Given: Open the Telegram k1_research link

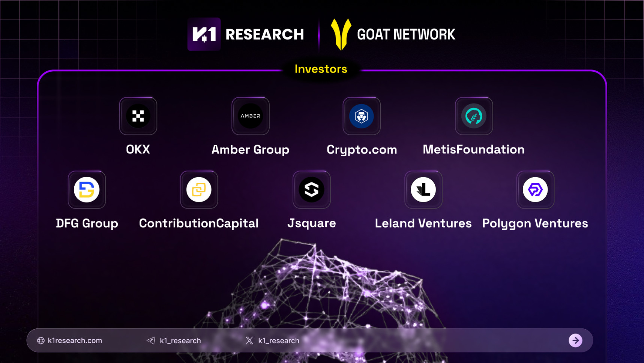Looking at the screenshot, I should pyautogui.click(x=180, y=340).
